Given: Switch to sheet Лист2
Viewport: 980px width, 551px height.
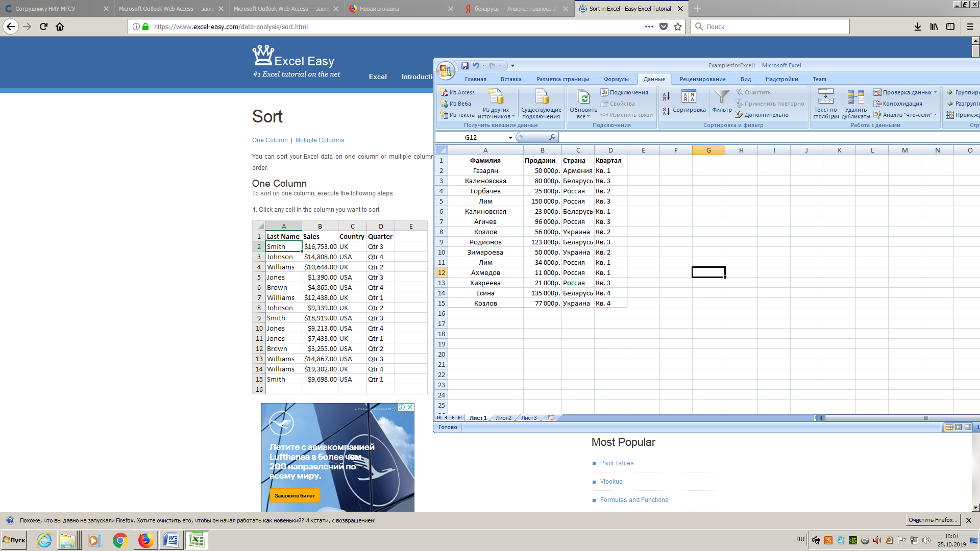Looking at the screenshot, I should coord(503,418).
